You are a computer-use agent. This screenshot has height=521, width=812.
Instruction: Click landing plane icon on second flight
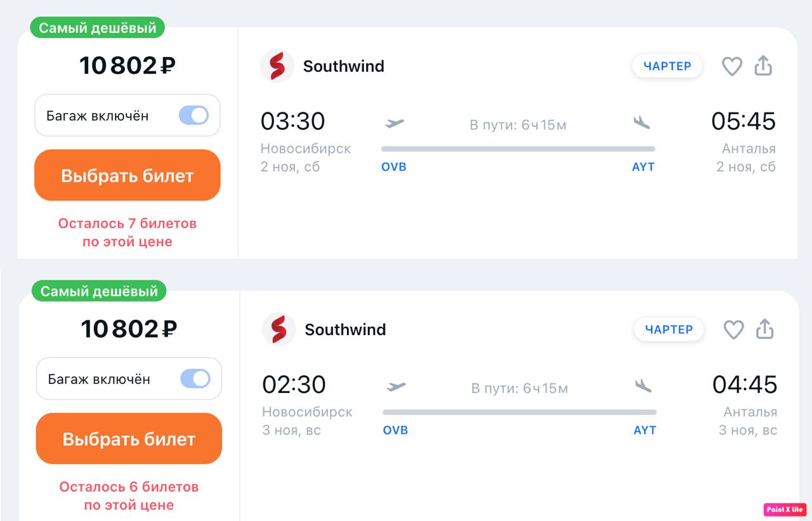point(643,385)
